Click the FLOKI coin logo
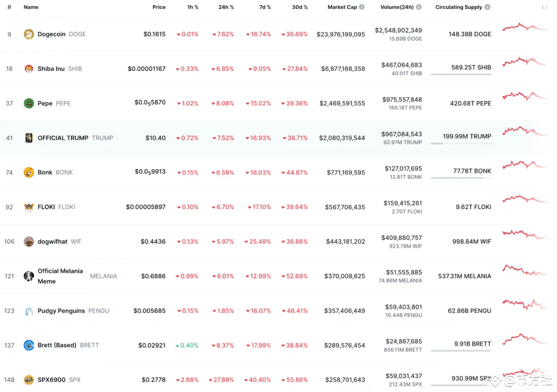The width and height of the screenshot is (557, 392). (29, 207)
